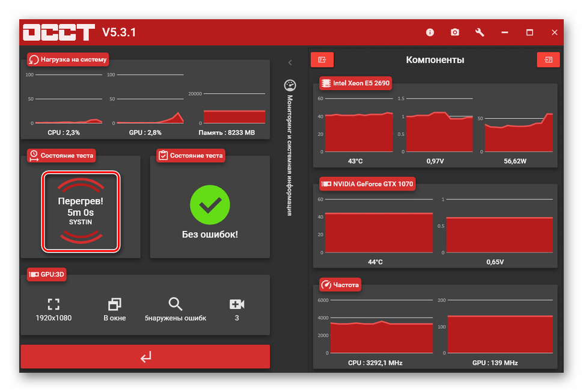The image size is (583, 392).
Task: Click the NVIDIA GeForce GTX 1070 label
Action: click(367, 184)
